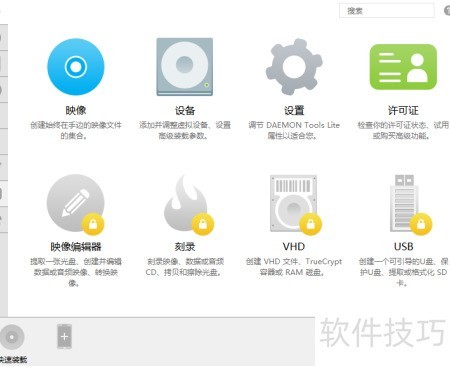Click the lock badge on VHD

click(310, 224)
